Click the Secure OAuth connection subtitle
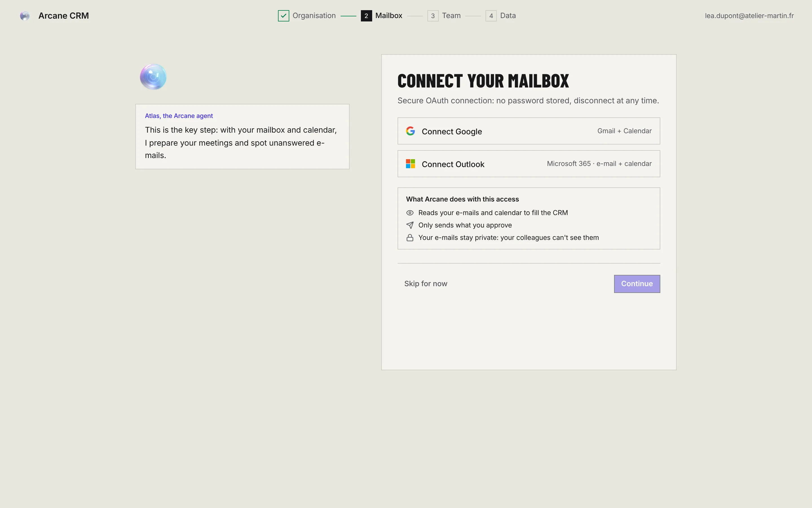The image size is (812, 508). coord(528,100)
